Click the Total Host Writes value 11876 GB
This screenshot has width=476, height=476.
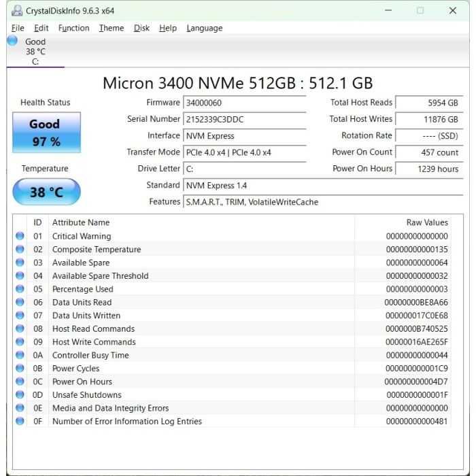pos(429,119)
